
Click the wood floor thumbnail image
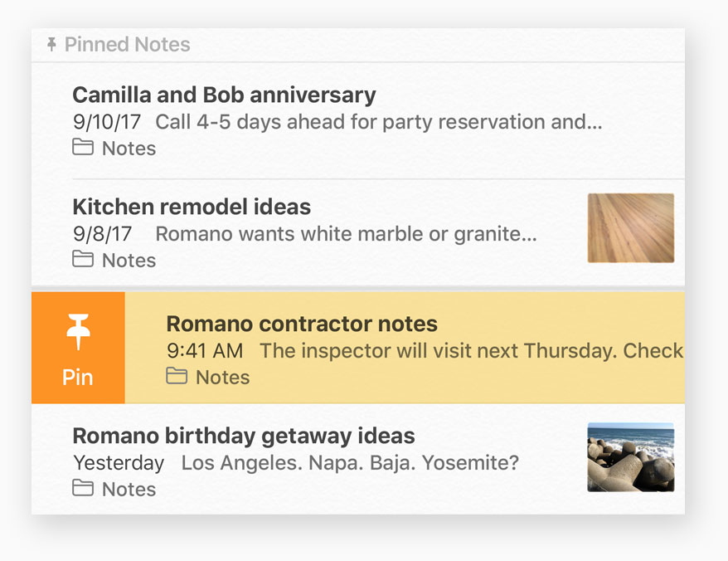[630, 228]
